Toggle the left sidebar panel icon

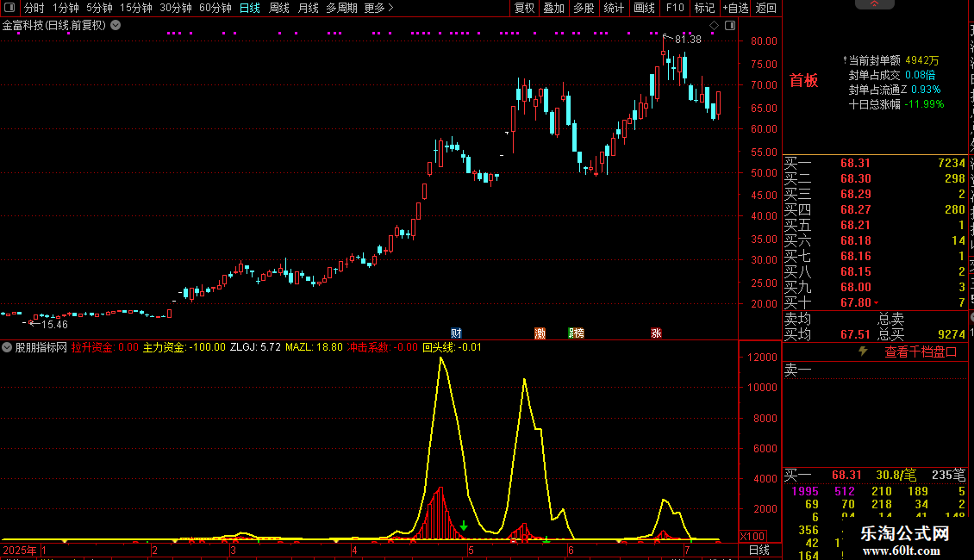coord(9,8)
